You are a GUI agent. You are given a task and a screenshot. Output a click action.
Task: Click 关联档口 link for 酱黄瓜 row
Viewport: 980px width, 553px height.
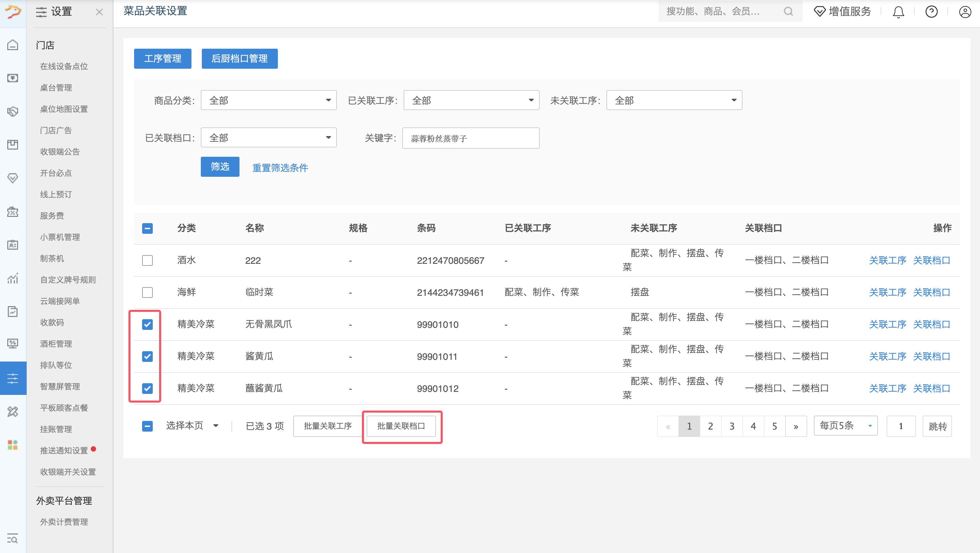tap(932, 356)
